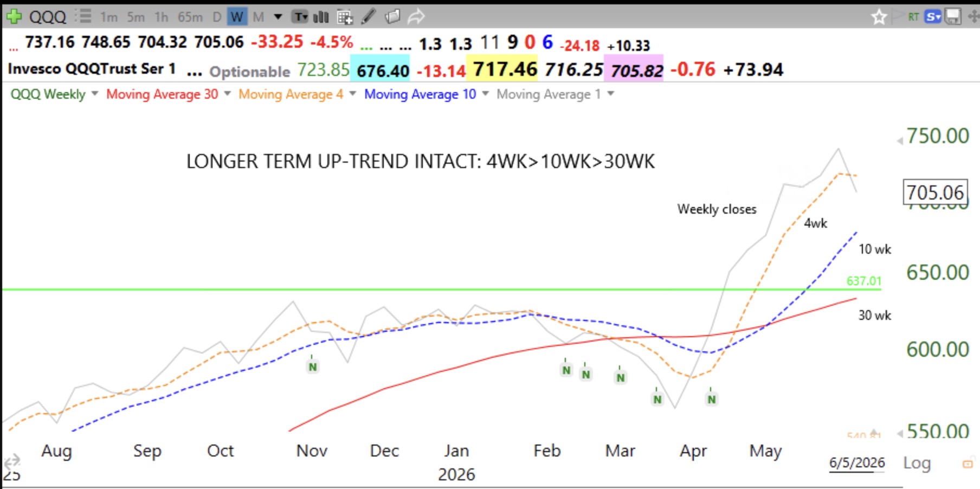
Task: Open the list menu icon beside QQQ
Action: (83, 16)
